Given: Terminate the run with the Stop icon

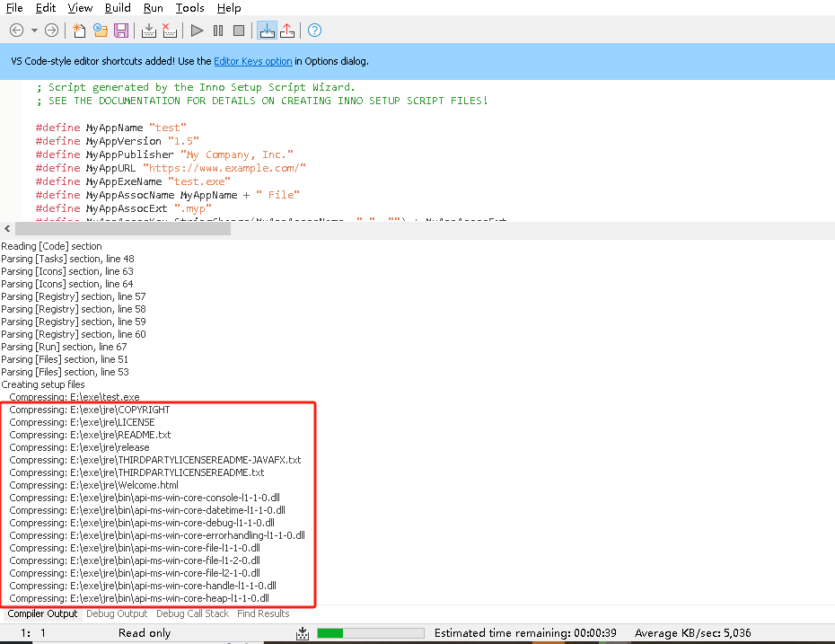Looking at the screenshot, I should coord(238,30).
